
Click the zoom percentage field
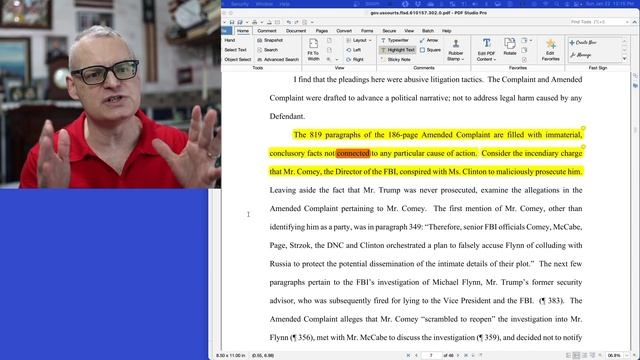(x=614, y=356)
